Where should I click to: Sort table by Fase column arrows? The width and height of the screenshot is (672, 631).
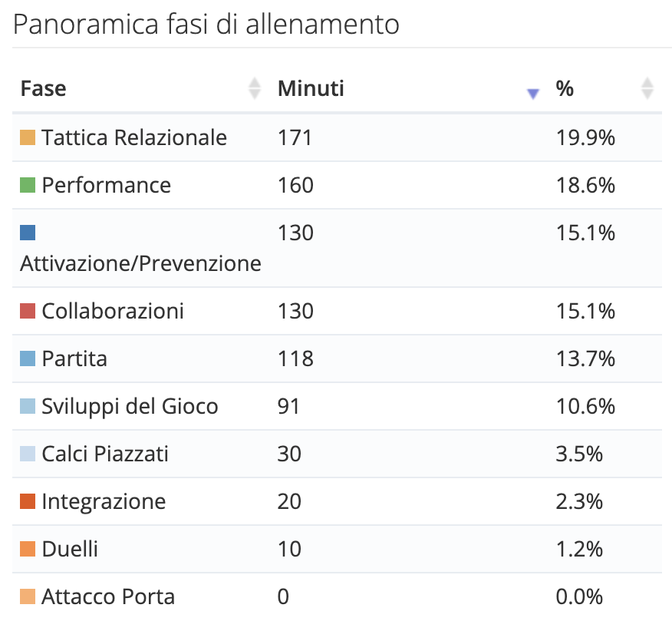tap(255, 89)
